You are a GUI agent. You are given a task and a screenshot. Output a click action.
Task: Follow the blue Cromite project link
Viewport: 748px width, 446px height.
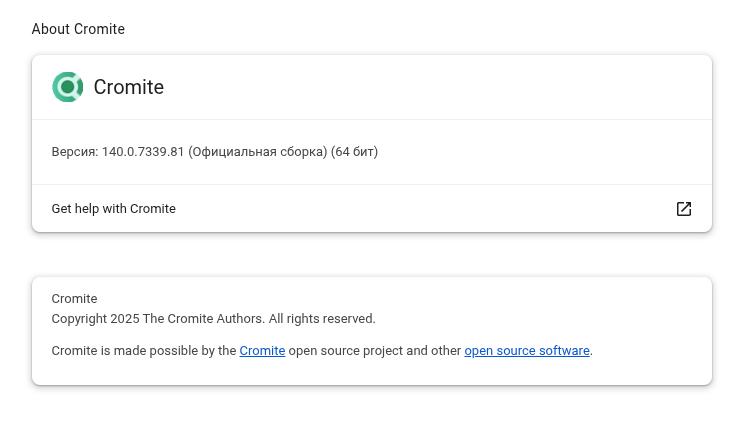[x=262, y=351]
